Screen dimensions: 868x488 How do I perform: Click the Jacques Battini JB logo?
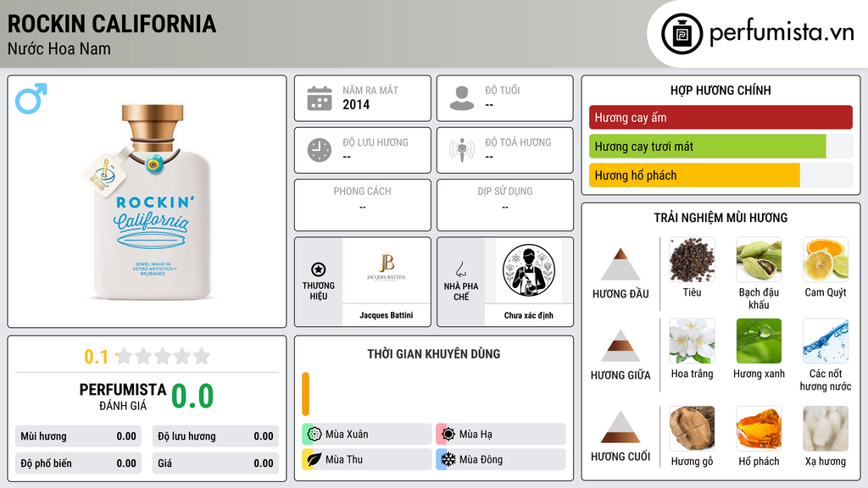387,268
